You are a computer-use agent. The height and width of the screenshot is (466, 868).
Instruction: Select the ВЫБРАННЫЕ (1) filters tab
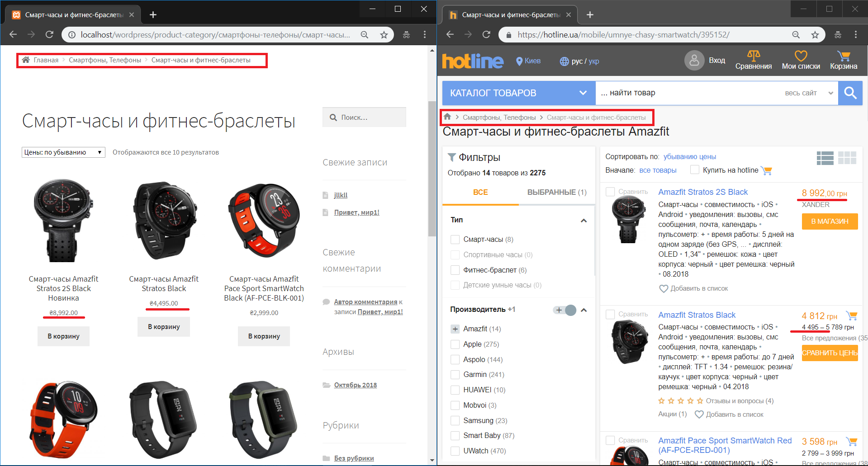tap(557, 193)
